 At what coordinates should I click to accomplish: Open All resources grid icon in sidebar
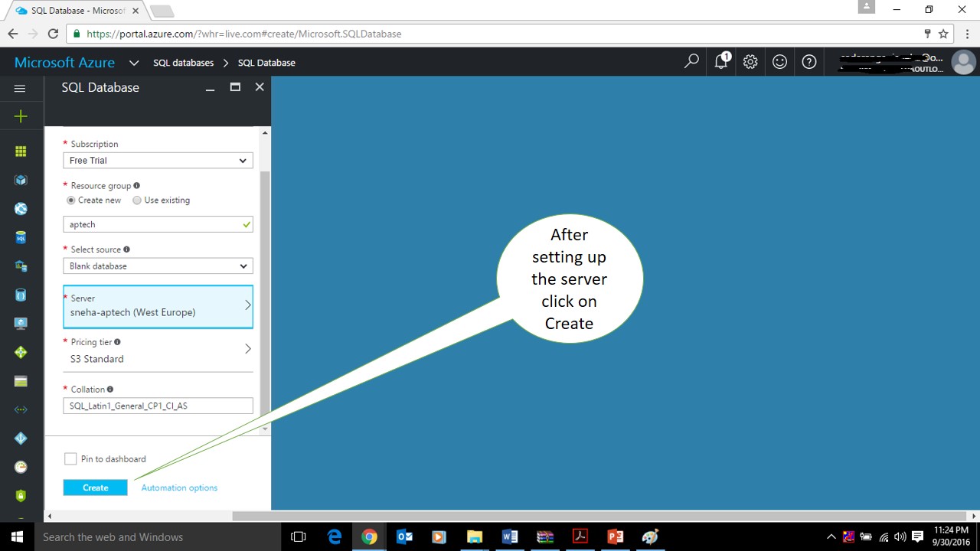pyautogui.click(x=21, y=152)
